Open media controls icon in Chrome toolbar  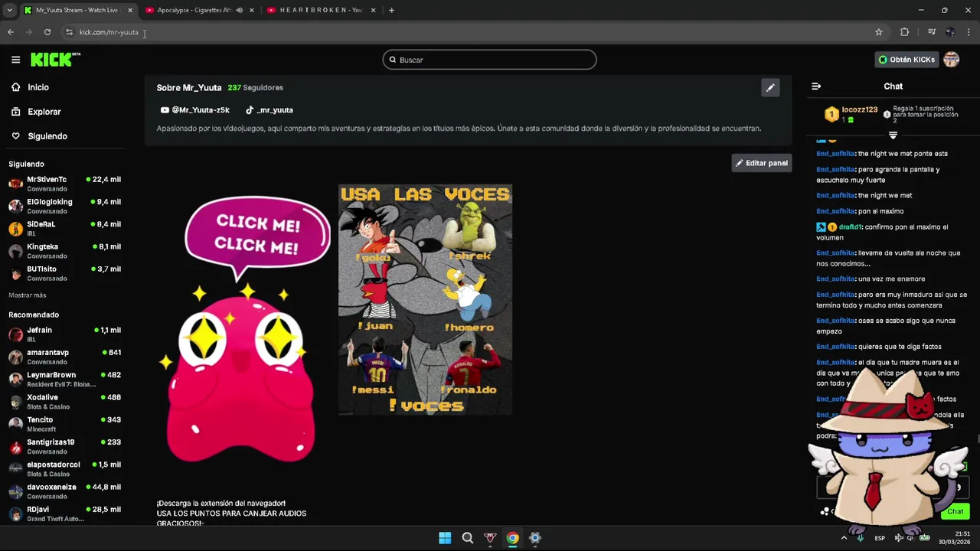click(932, 32)
